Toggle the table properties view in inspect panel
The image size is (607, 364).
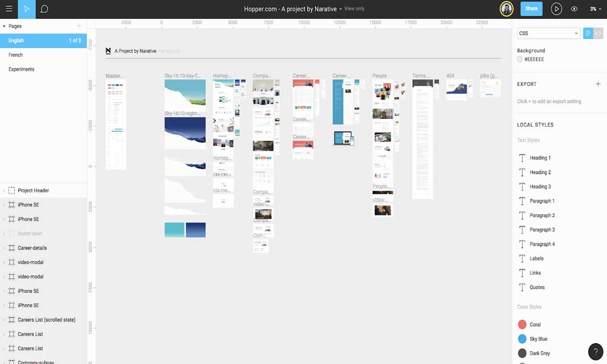588,33
